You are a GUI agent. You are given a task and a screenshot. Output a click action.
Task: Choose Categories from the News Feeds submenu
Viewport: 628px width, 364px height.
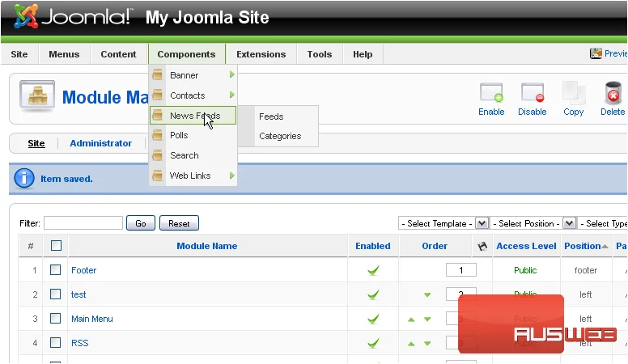click(x=280, y=136)
